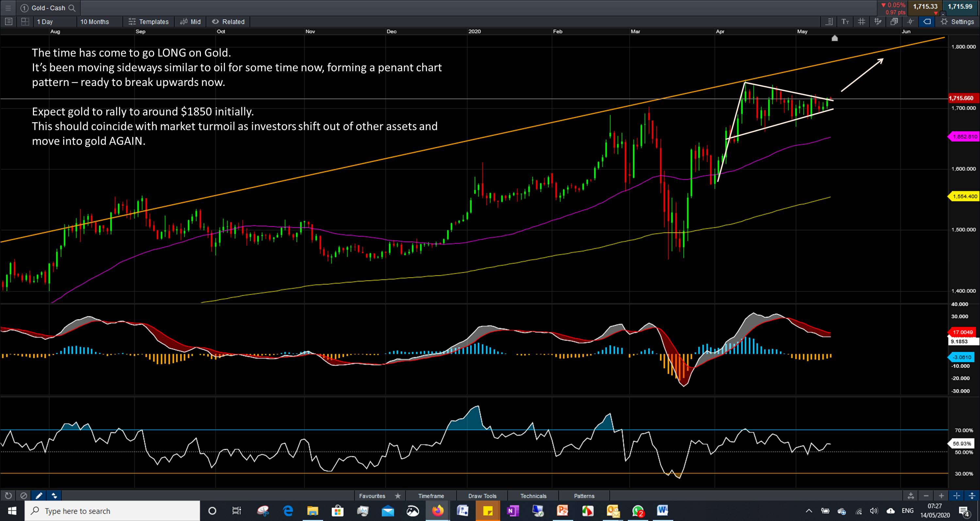Click the clear drawings circle-slash icon
Screen dimensions: 980x521
pyautogui.click(x=24, y=496)
